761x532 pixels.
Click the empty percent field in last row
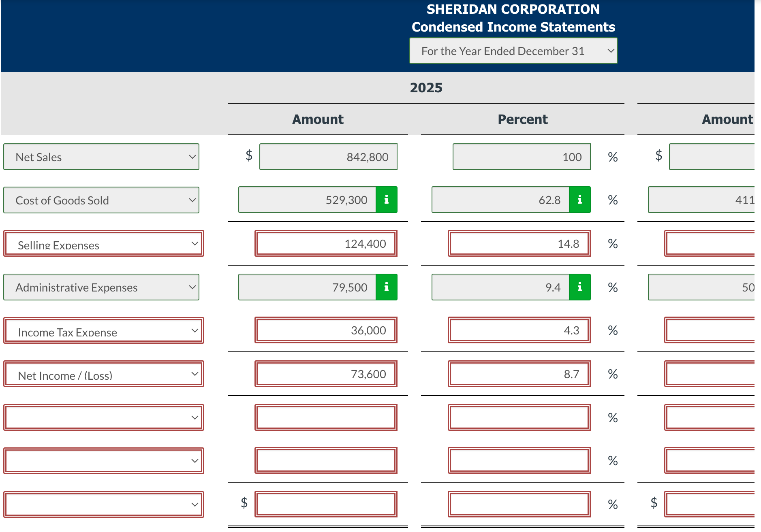519,504
